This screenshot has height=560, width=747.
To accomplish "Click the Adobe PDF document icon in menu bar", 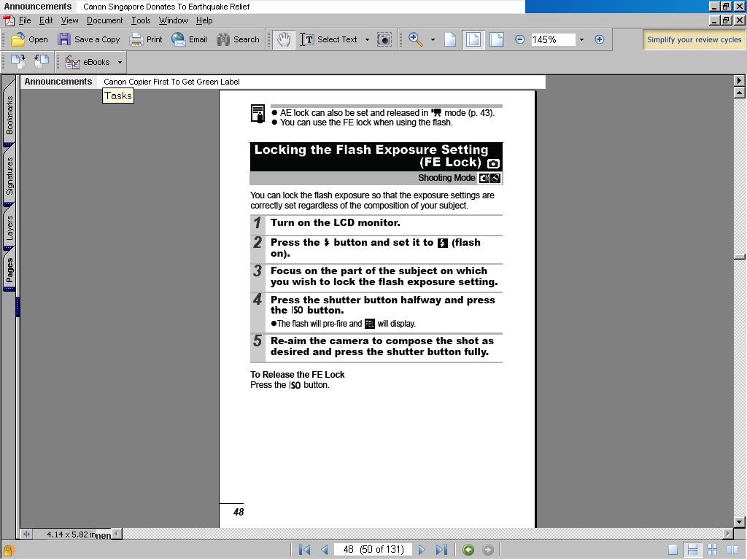I will point(9,20).
